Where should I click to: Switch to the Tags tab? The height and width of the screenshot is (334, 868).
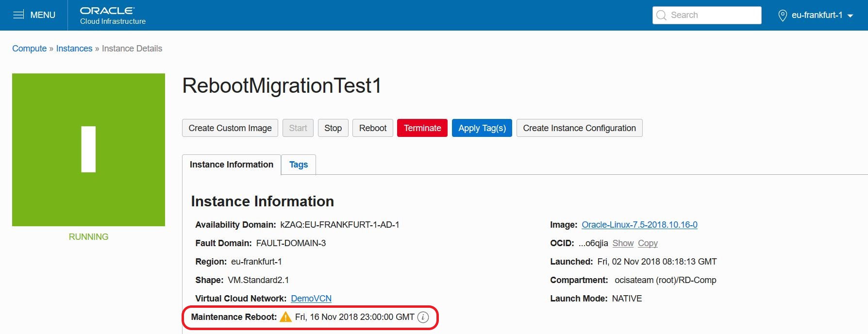(299, 165)
